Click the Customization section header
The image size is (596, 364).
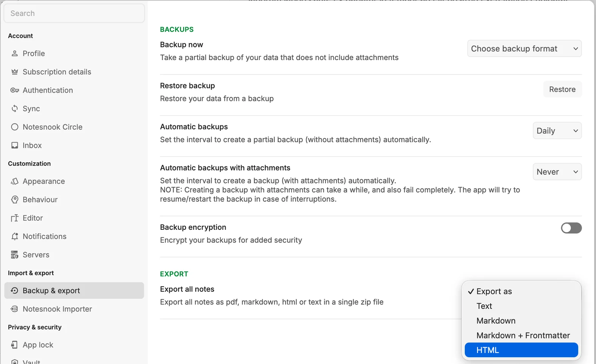point(29,164)
